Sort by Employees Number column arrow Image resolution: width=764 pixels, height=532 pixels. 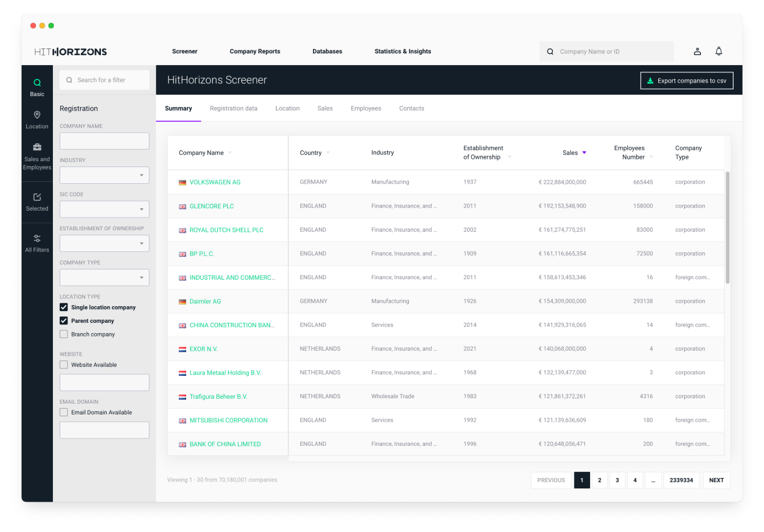(x=651, y=157)
